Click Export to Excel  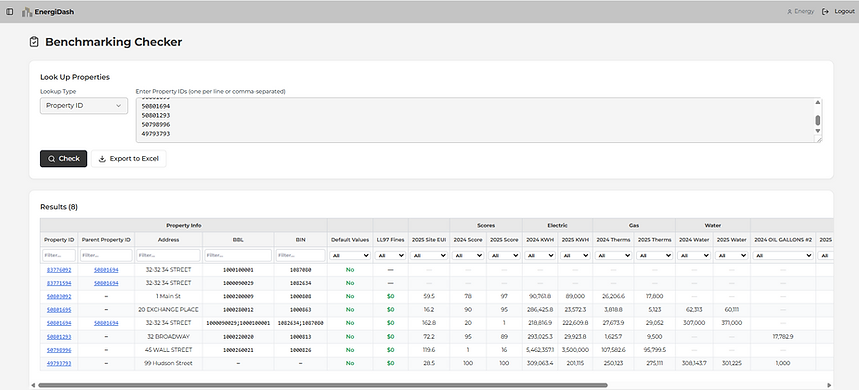pyautogui.click(x=129, y=159)
